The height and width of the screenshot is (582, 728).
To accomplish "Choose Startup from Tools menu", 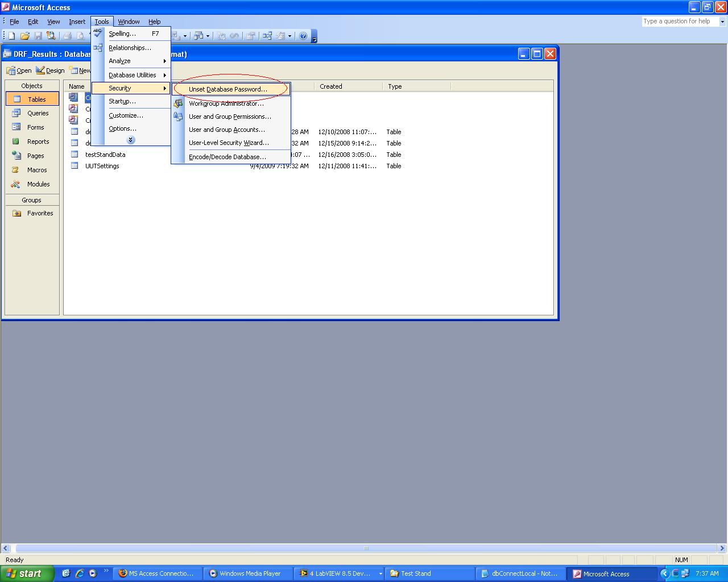I will pyautogui.click(x=131, y=101).
